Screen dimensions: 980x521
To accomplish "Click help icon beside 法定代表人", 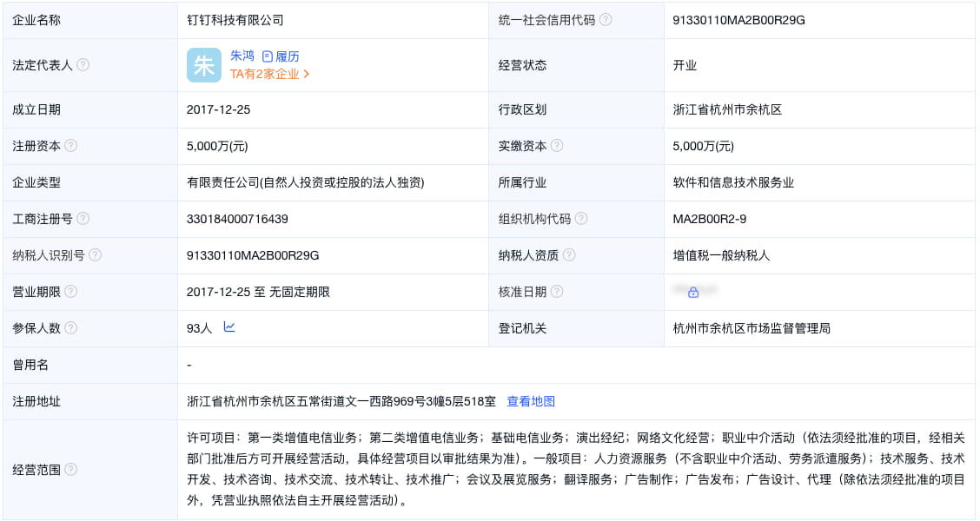I will point(83,65).
